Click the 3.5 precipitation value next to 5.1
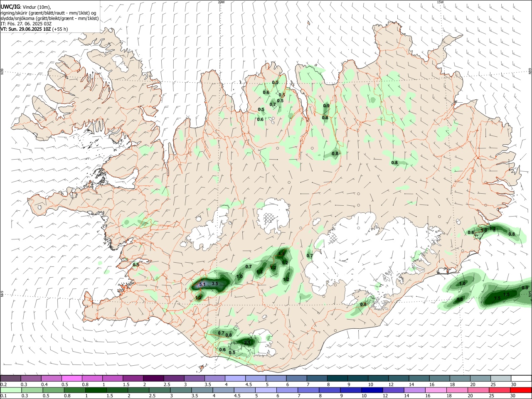 [x=215, y=283]
